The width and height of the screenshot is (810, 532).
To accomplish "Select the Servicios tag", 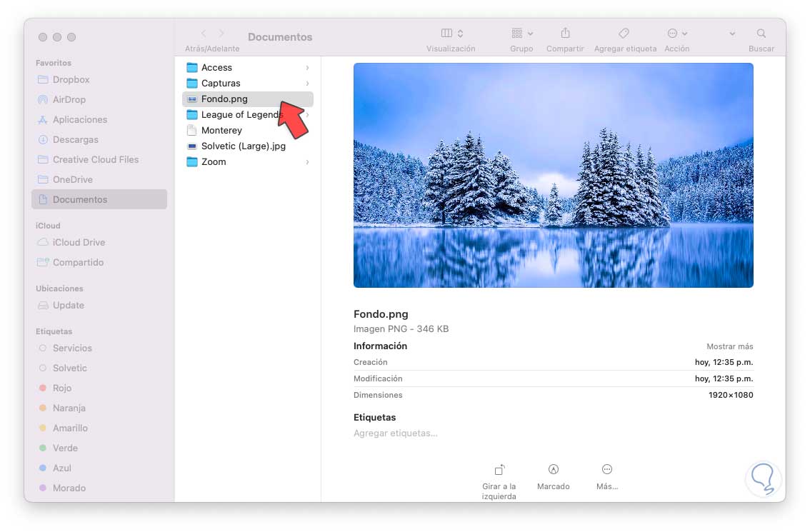I will point(99,348).
